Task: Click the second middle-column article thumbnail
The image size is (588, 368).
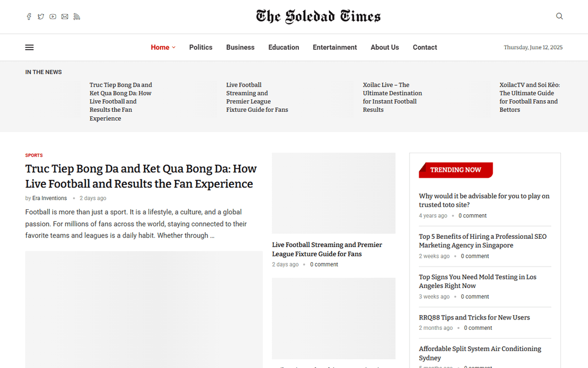Action: [x=334, y=318]
